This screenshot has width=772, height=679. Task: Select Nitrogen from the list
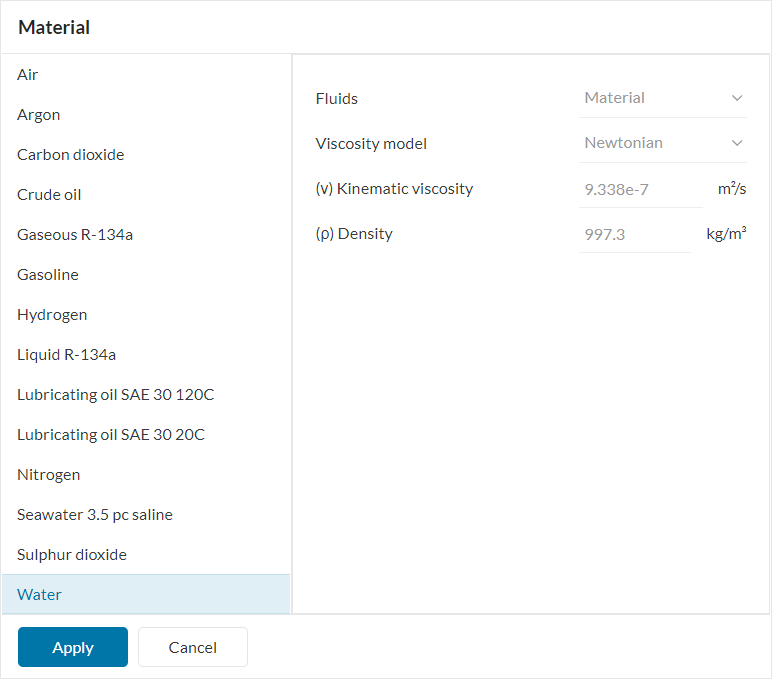tap(49, 475)
